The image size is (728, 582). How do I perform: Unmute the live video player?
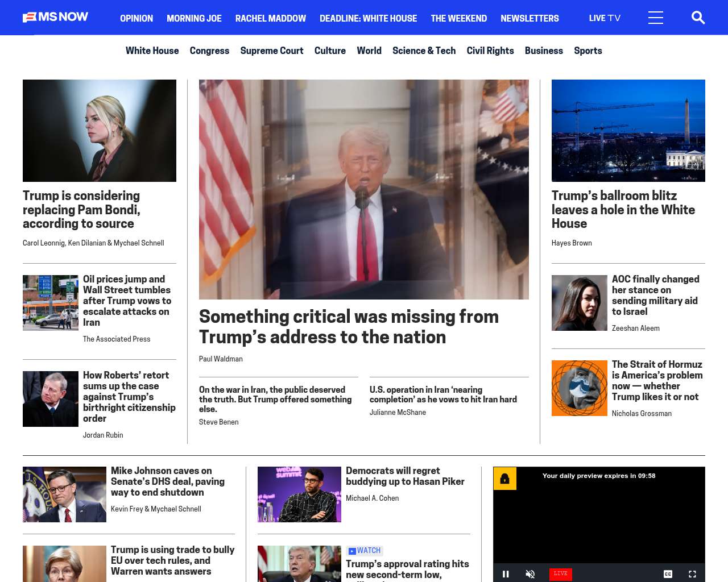pyautogui.click(x=530, y=574)
